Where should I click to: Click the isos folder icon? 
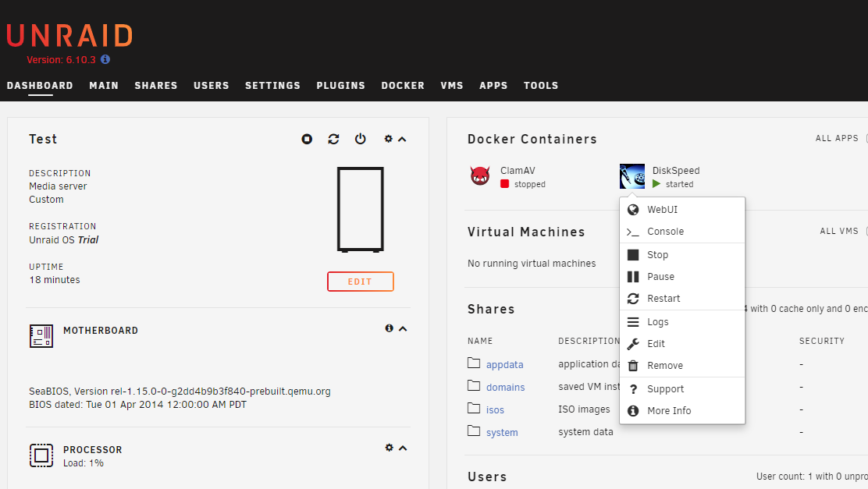tap(473, 408)
